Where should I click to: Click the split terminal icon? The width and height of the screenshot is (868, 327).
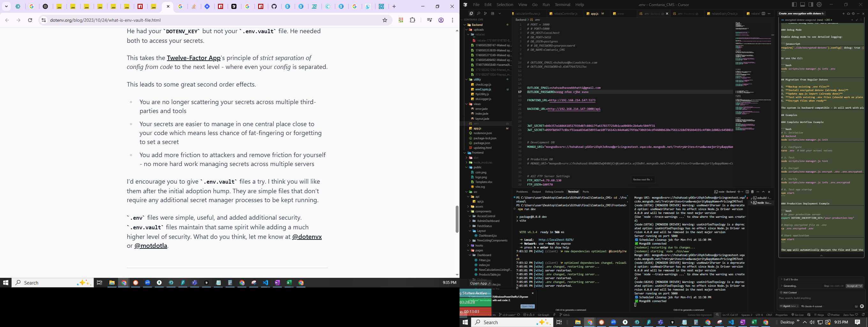[x=747, y=192]
